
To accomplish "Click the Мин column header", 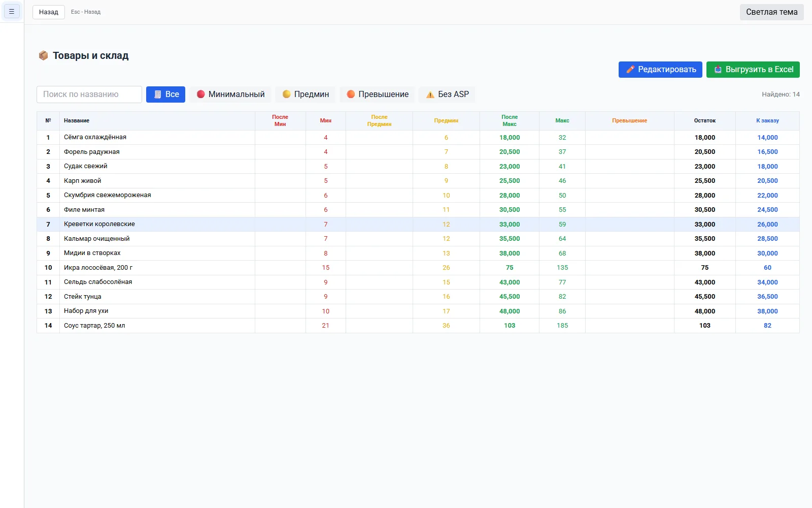I will (x=326, y=121).
